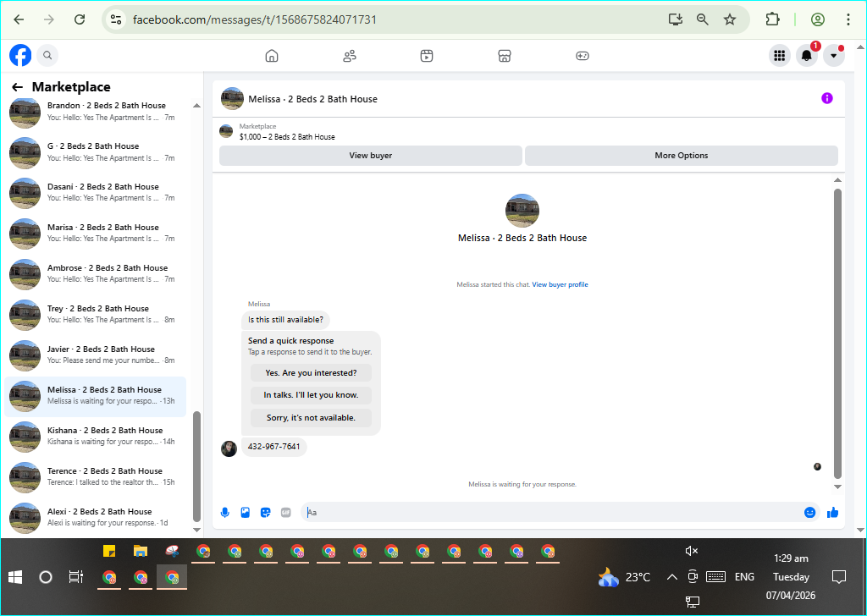The image size is (867, 616).
Task: Open Ambrose's conversation
Action: pyautogui.click(x=95, y=273)
